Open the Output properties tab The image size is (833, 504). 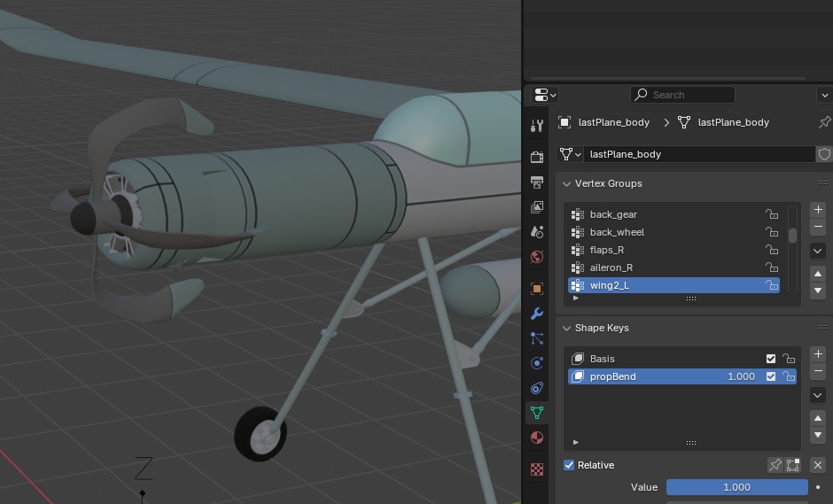pyautogui.click(x=536, y=182)
